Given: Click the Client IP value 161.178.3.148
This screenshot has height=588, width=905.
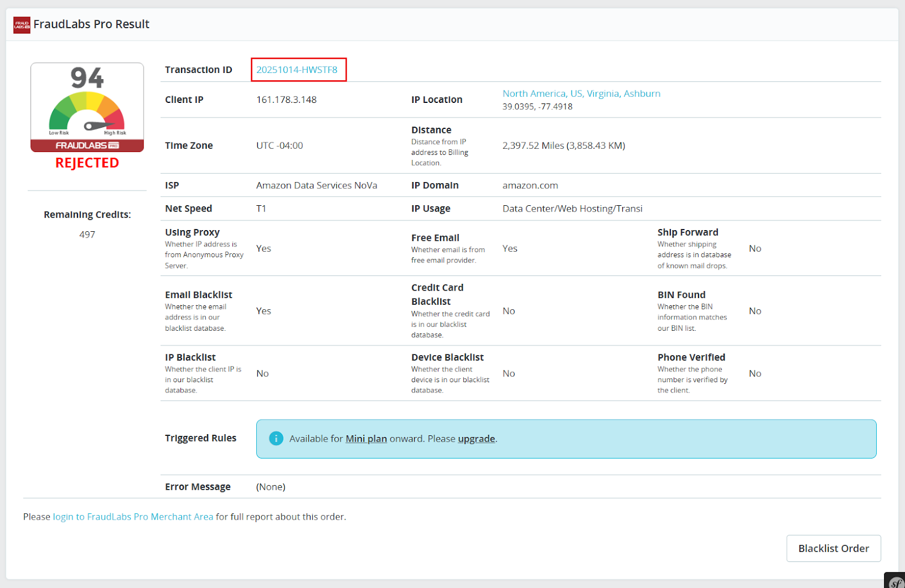Looking at the screenshot, I should click(286, 100).
